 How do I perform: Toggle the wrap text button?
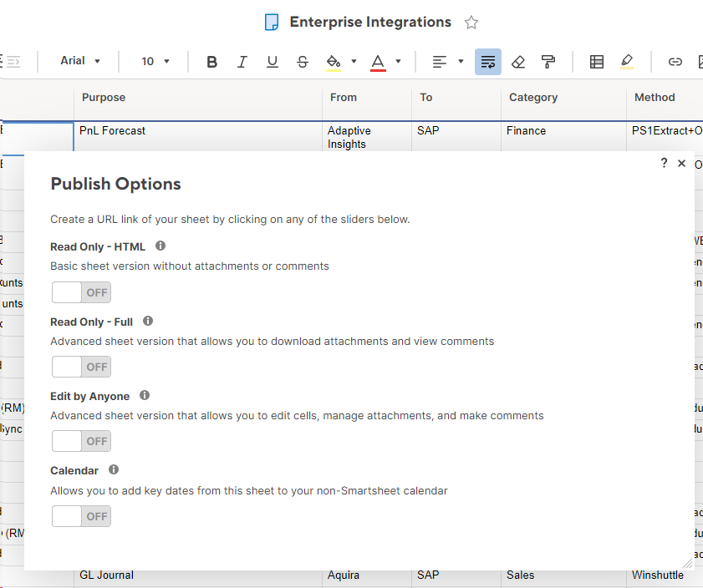pyautogui.click(x=488, y=62)
